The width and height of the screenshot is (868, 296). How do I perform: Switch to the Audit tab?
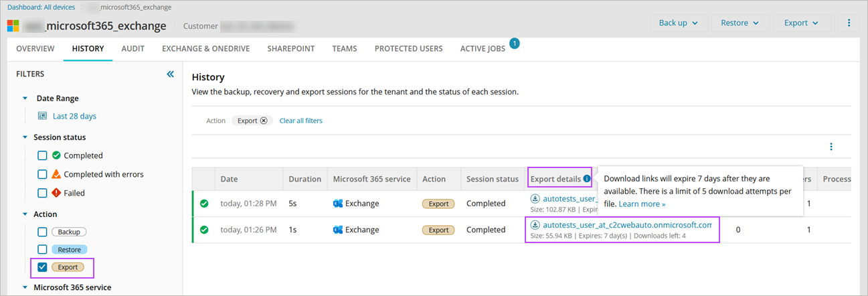click(133, 49)
